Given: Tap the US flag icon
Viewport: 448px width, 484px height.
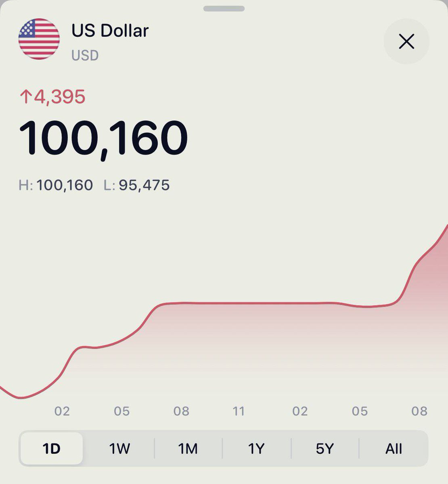Looking at the screenshot, I should 39,39.
